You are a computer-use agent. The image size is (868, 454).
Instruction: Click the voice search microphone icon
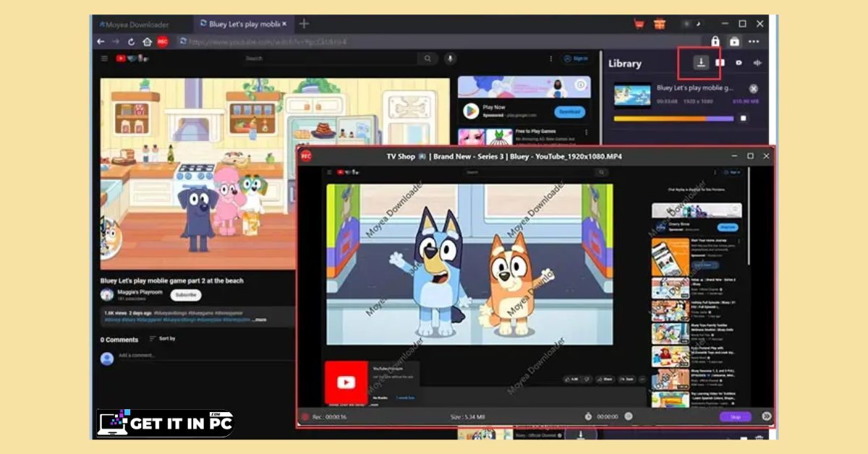449,59
